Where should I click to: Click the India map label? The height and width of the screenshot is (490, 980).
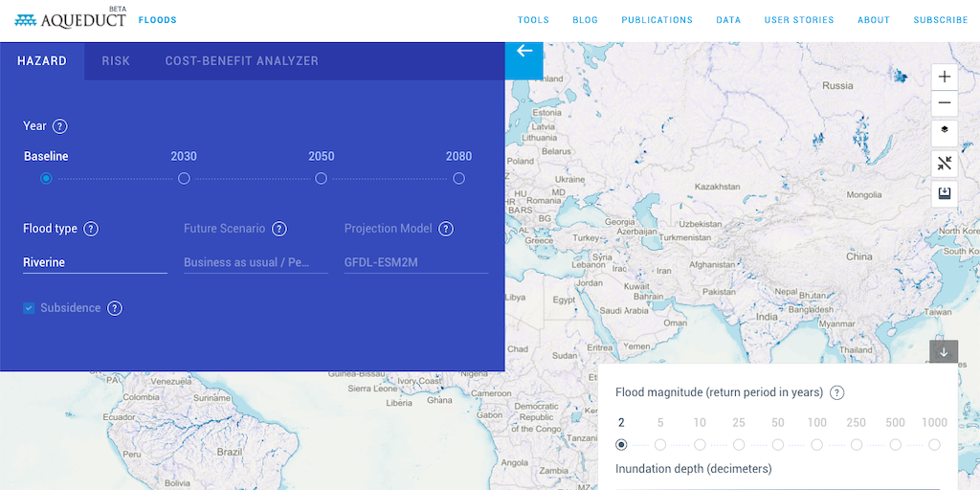tap(767, 317)
